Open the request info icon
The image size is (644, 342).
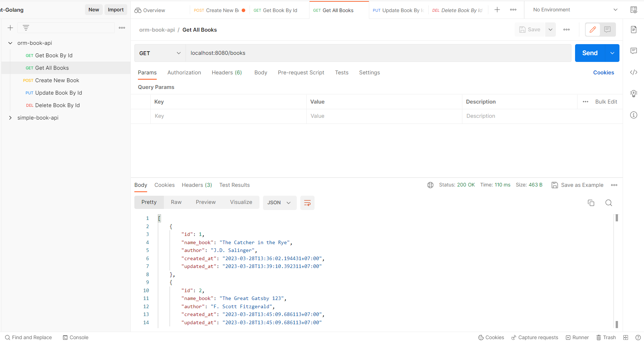[634, 115]
